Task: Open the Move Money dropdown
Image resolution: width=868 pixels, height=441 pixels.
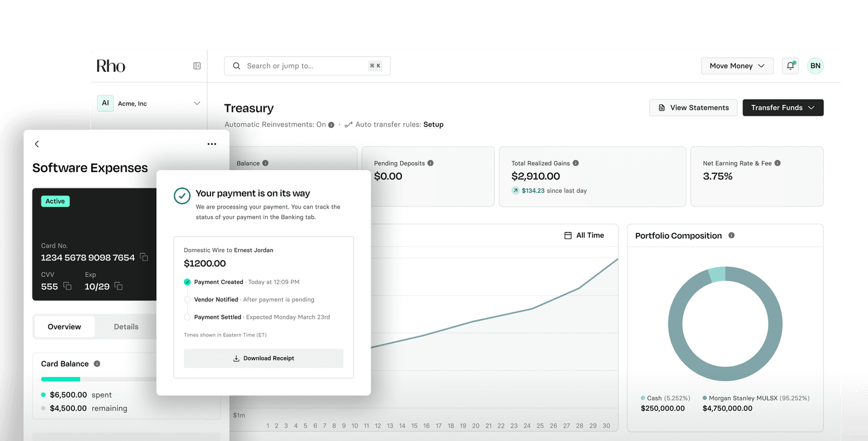Action: click(x=737, y=66)
